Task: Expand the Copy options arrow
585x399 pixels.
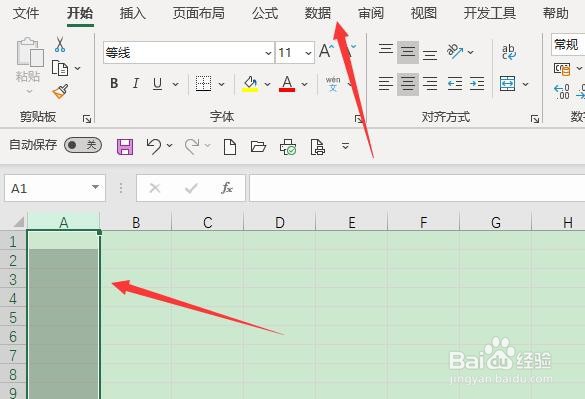Action: [78, 68]
